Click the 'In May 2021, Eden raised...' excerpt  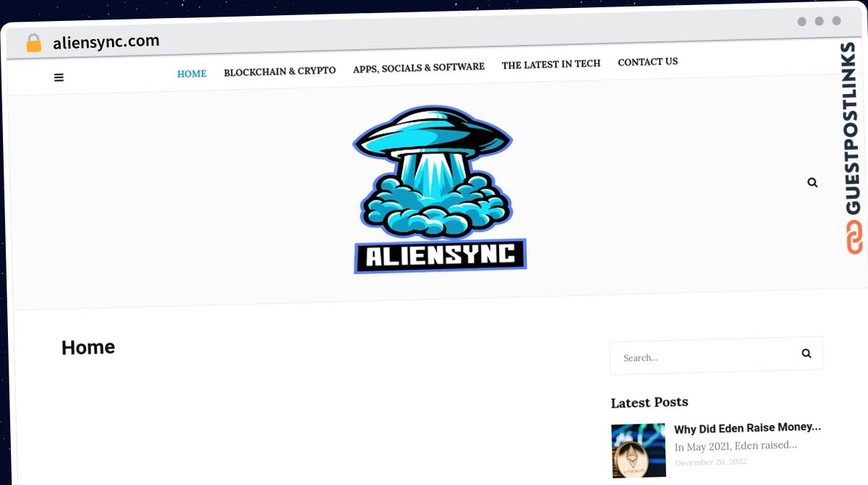(x=736, y=446)
